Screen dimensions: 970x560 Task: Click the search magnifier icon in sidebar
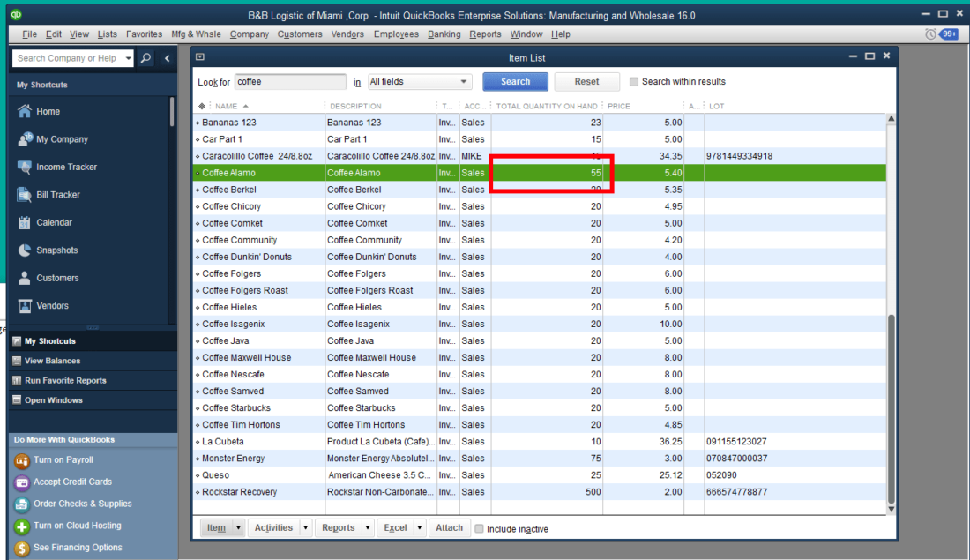pos(145,58)
